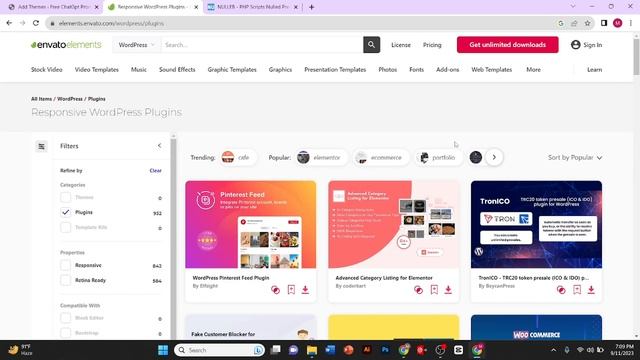Click the search magnifier button
The width and height of the screenshot is (640, 360).
pyautogui.click(x=371, y=45)
